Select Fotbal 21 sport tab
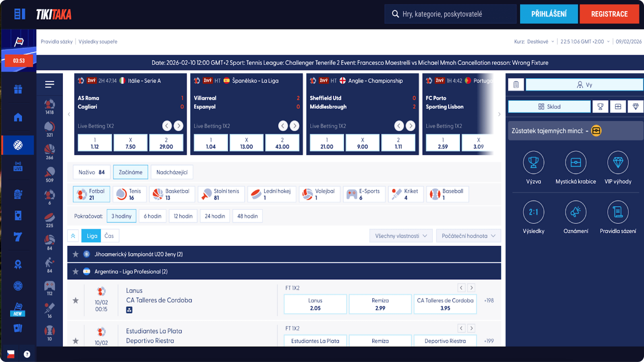Screen dimensions: 644x362 [x=92, y=194]
